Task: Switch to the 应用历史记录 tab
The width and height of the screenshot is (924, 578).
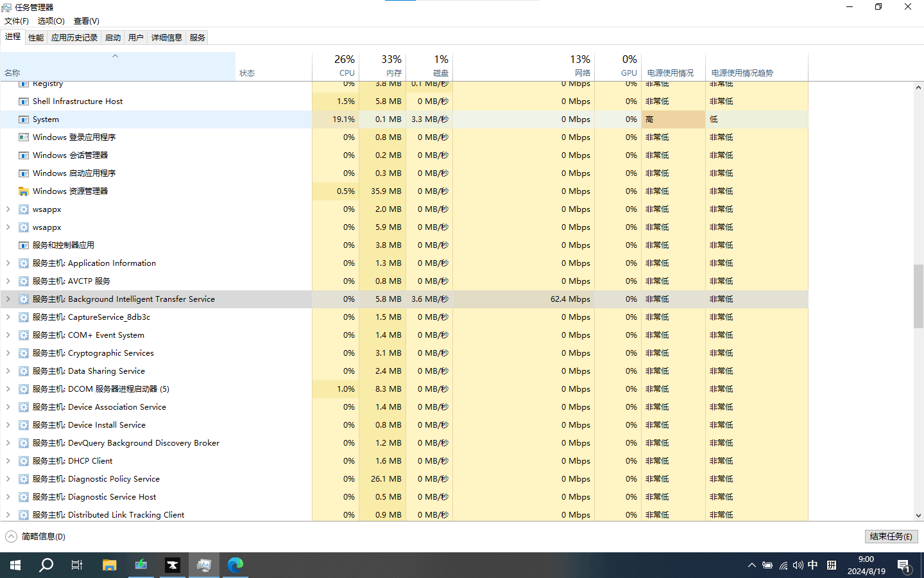Action: click(x=74, y=38)
